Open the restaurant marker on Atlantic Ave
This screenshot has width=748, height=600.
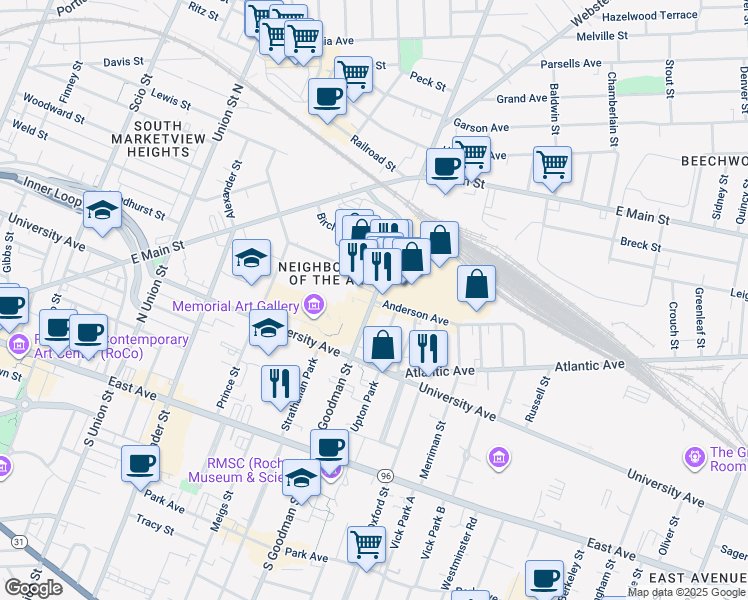[x=428, y=349]
